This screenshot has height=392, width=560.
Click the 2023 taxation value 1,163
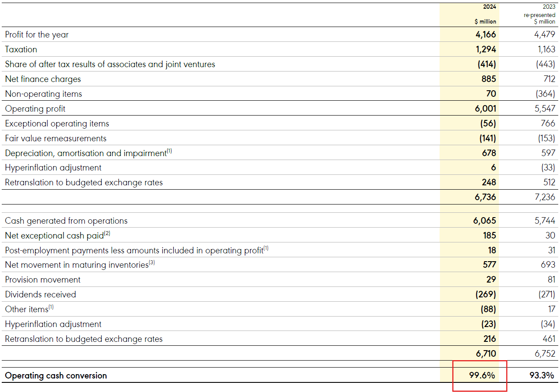pyautogui.click(x=546, y=49)
